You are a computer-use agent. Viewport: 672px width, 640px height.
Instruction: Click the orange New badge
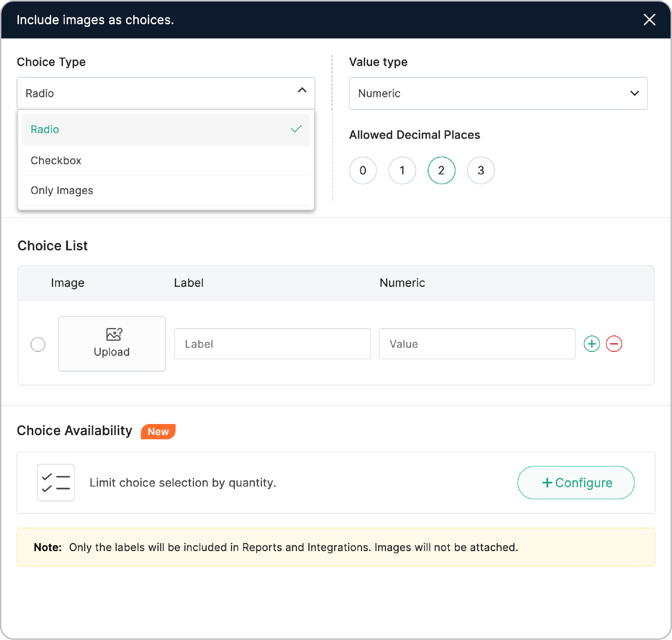tap(158, 432)
